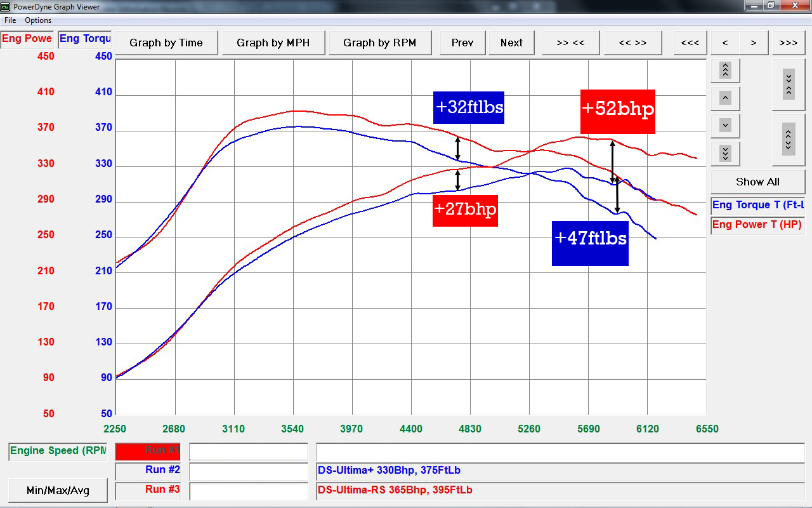Click the DS-Ultima+ 330Bhp, 375FtLb description
Viewport: 812px width, 508px height.
tap(560, 471)
